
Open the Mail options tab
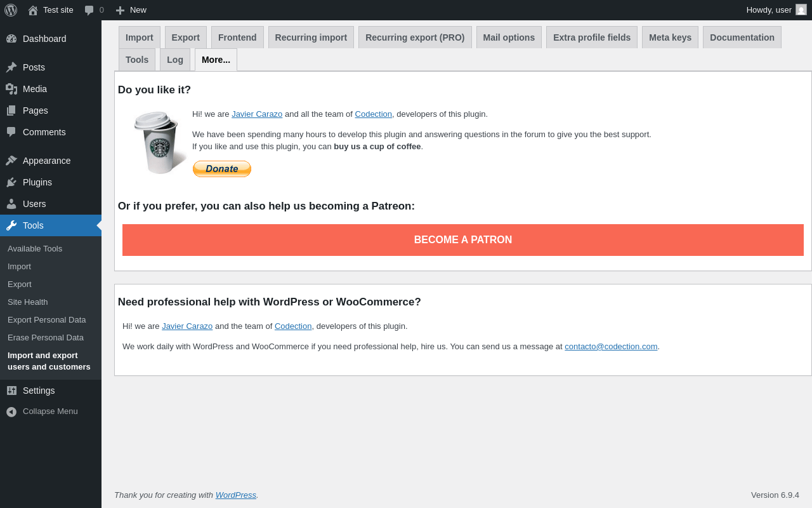509,37
